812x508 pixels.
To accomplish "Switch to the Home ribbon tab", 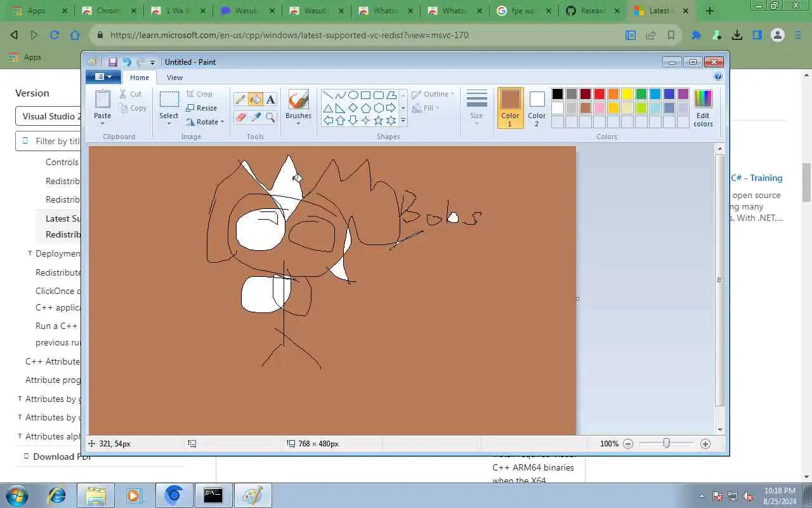I will coord(140,77).
